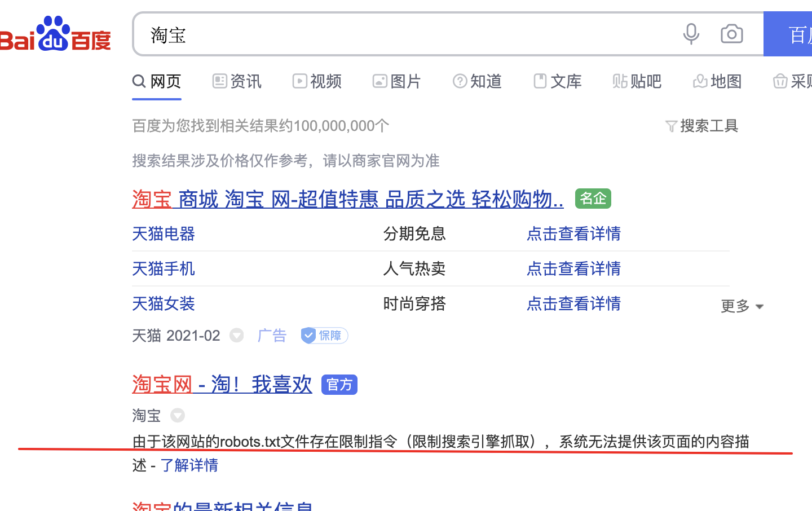Click the robots.txt restriction description text
Image resolution: width=812 pixels, height=511 pixels.
pos(440,453)
